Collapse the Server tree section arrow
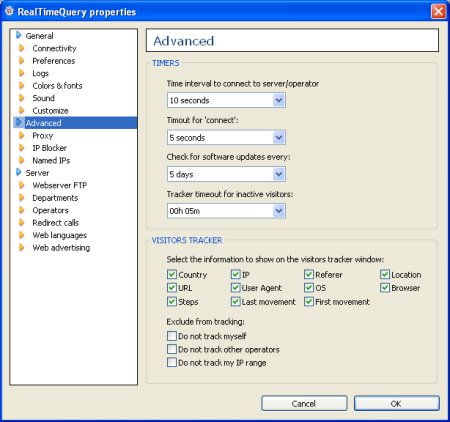Screen dimensions: 450x422 pyautogui.click(x=19, y=172)
